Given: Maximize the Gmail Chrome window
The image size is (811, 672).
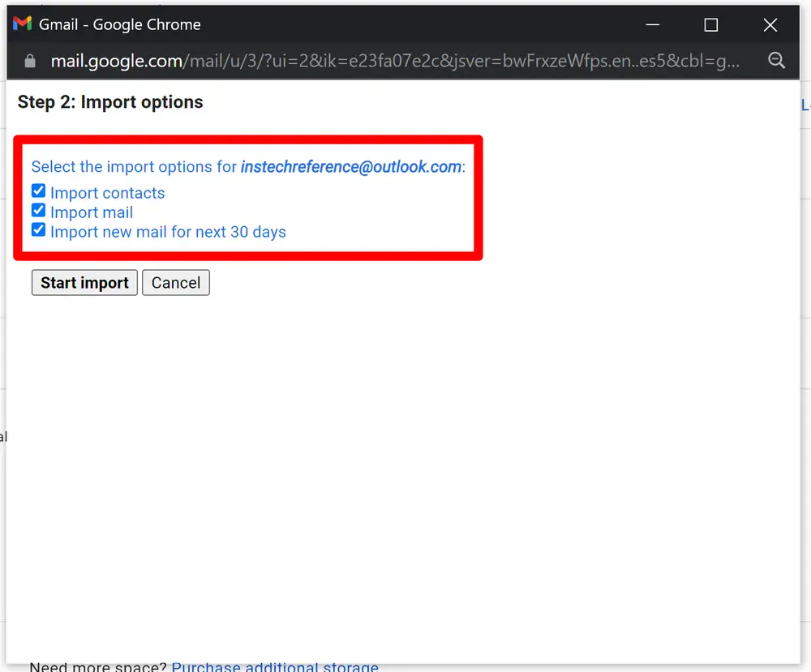Looking at the screenshot, I should pyautogui.click(x=711, y=24).
